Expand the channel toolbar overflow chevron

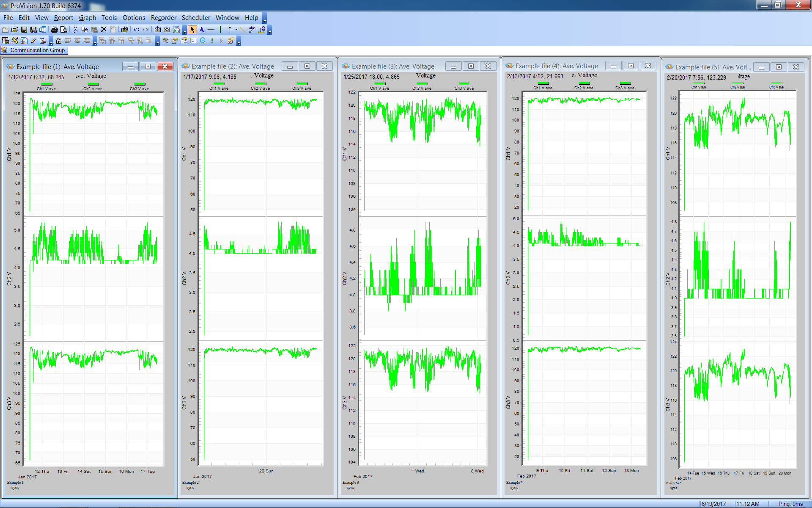[157, 42]
